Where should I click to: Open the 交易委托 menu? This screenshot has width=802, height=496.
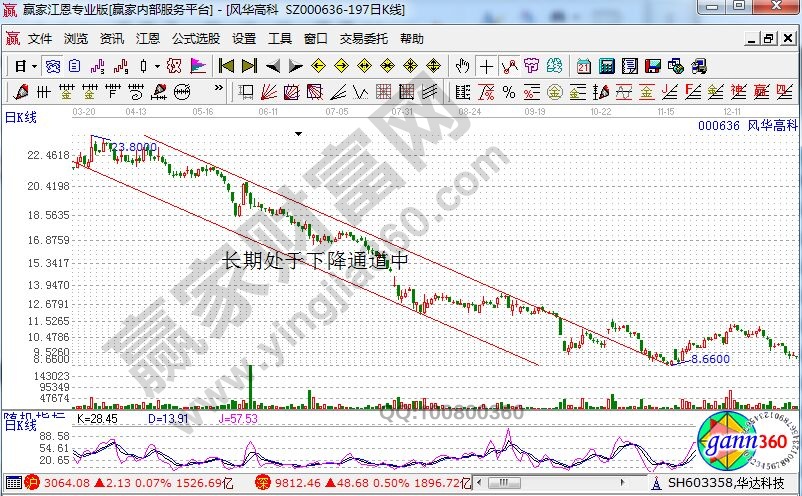click(364, 39)
